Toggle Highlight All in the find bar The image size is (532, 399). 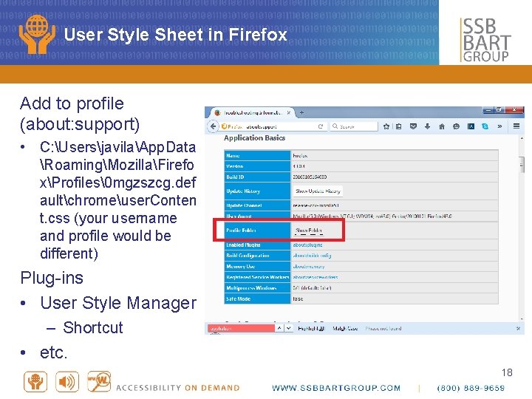tap(311, 328)
